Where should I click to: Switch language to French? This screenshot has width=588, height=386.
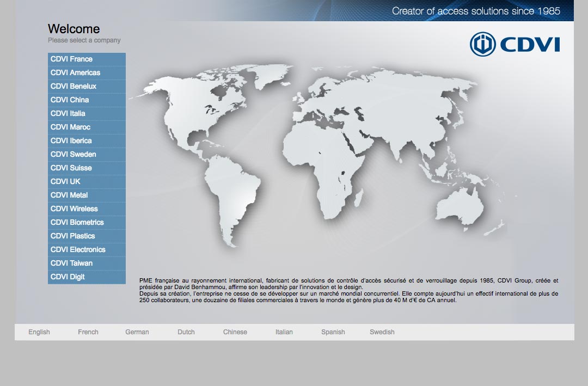tap(88, 332)
